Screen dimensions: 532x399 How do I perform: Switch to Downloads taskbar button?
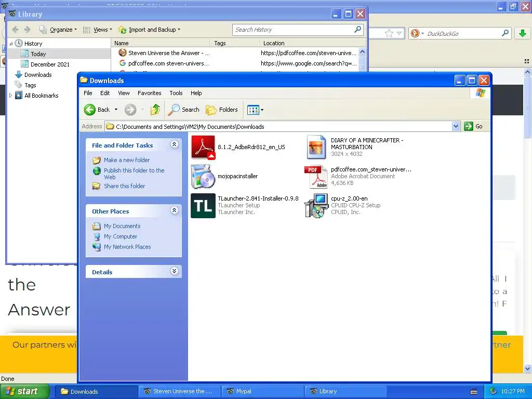[x=96, y=392]
